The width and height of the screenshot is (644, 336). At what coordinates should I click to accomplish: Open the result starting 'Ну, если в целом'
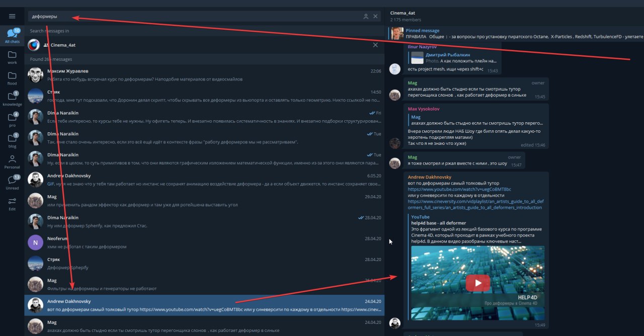click(x=204, y=159)
